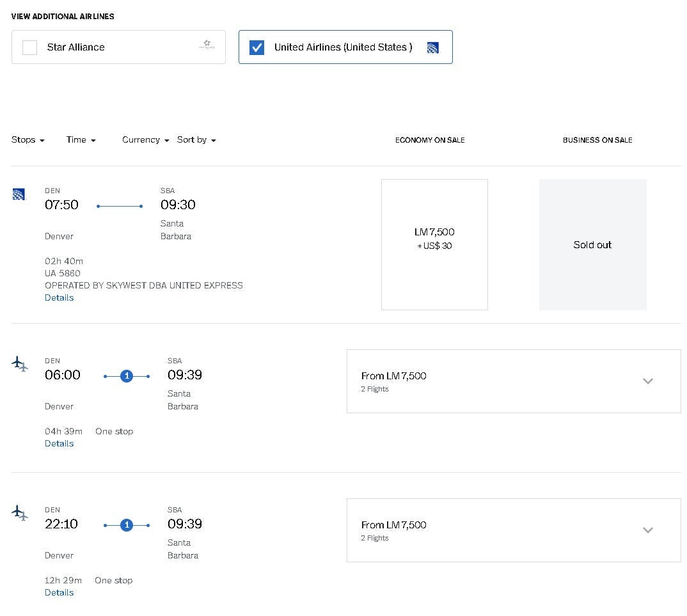The image size is (687, 616).
Task: Open the Currency dropdown
Action: pyautogui.click(x=145, y=140)
